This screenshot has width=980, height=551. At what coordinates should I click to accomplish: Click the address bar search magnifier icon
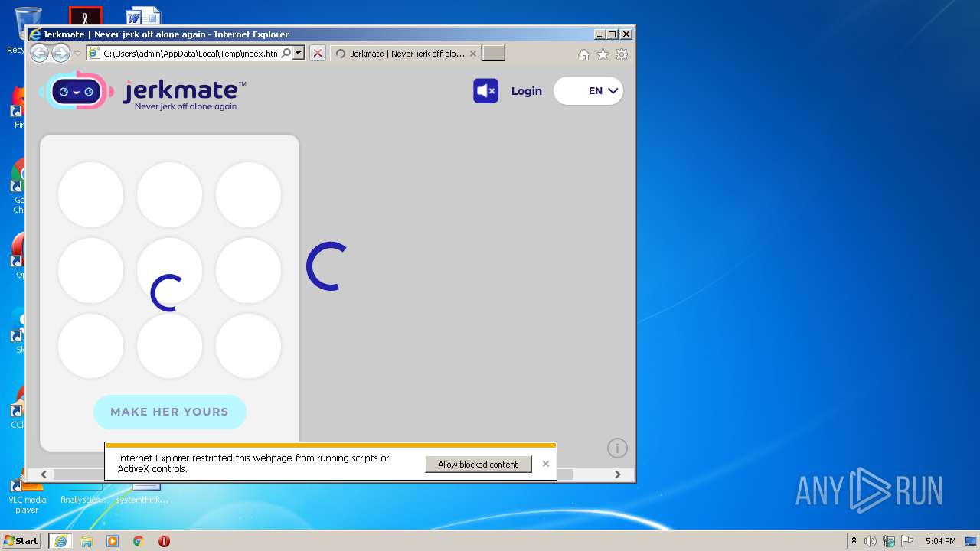[x=286, y=54]
